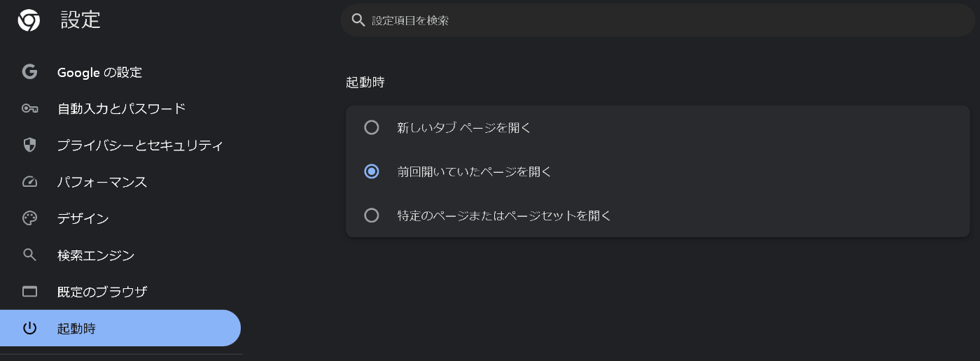980x361 pixels.
Task: Go to プライバシーとセキュリティ settings
Action: pyautogui.click(x=140, y=146)
